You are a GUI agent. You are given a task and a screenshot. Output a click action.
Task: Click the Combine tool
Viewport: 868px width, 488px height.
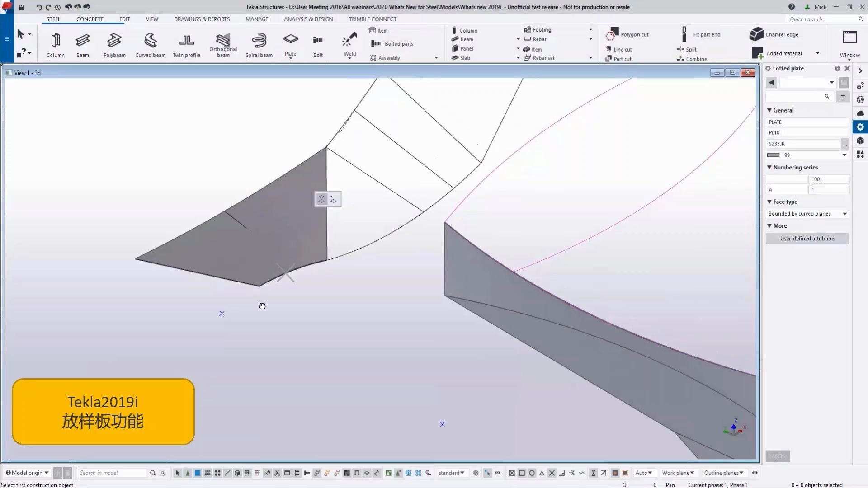[x=692, y=59]
